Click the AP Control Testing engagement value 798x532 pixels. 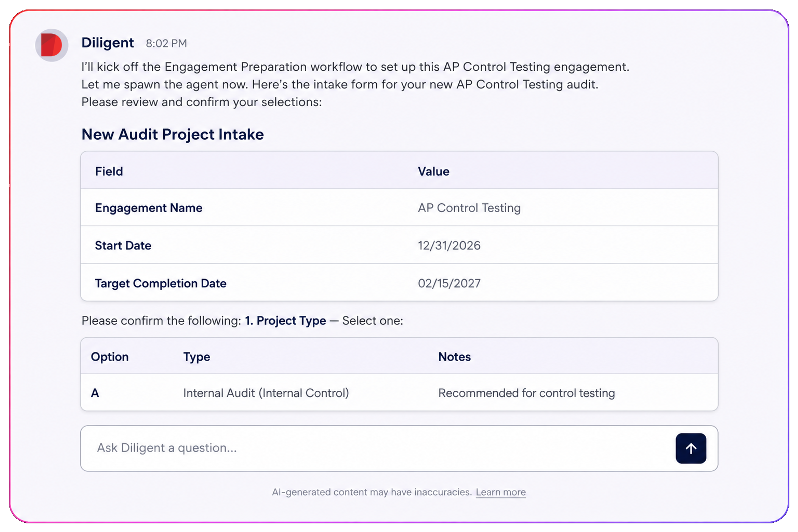[x=469, y=208]
